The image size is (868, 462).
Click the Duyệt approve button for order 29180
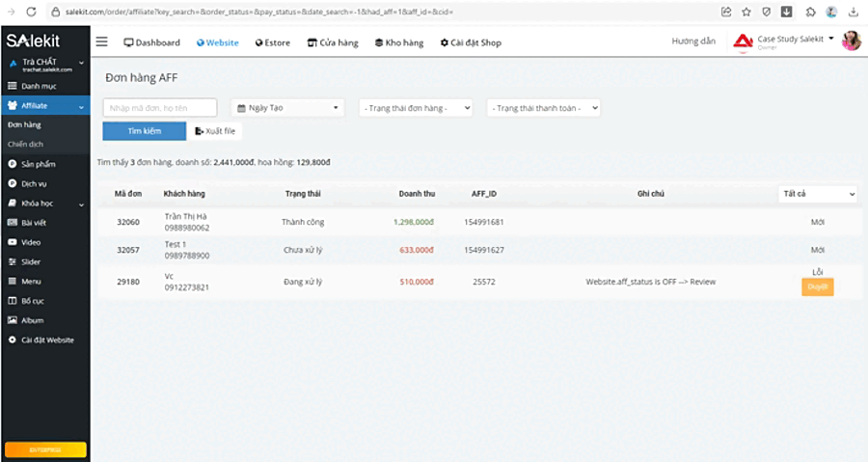[x=818, y=286]
